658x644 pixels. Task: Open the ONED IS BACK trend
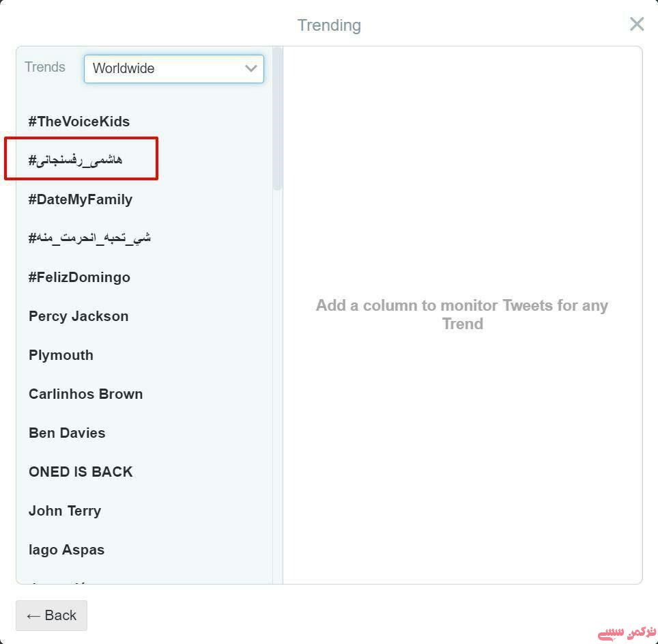81,472
